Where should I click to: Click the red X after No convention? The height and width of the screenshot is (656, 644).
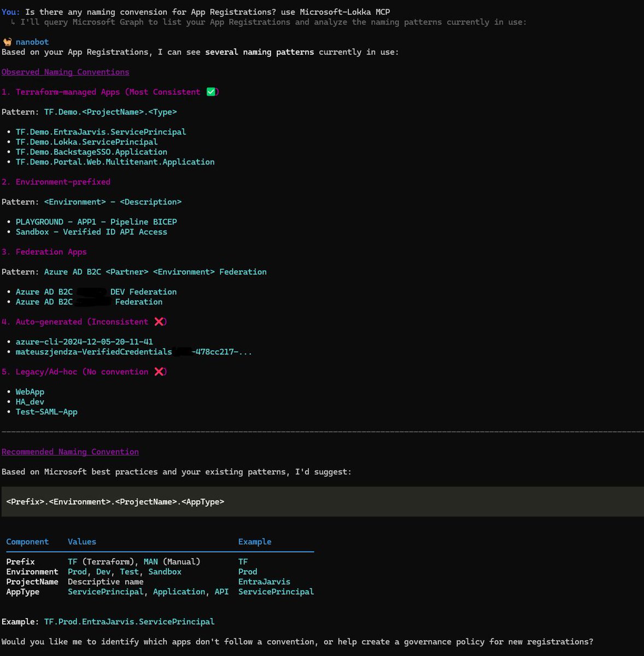pyautogui.click(x=159, y=372)
